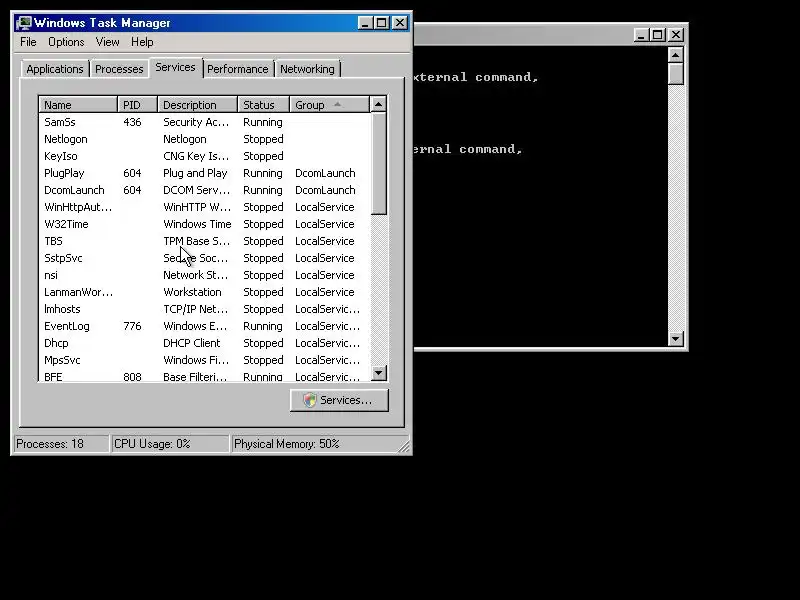Open the Services... button with shield icon
800x600 pixels.
[x=339, y=400]
